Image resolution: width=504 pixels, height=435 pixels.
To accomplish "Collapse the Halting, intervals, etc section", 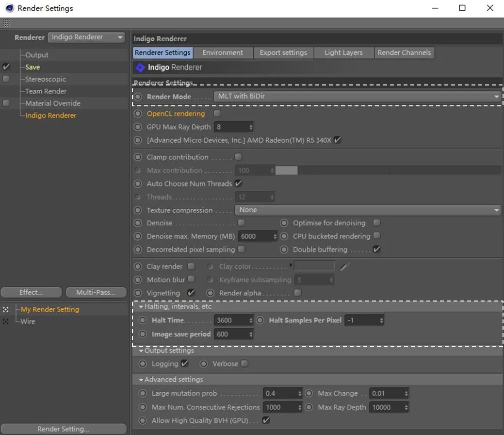I will (x=141, y=307).
